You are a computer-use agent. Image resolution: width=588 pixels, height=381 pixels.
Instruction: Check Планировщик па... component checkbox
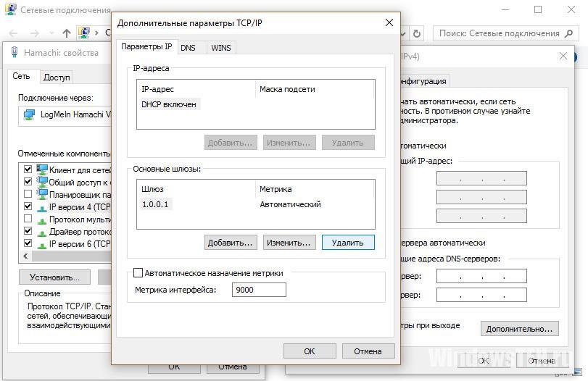click(x=28, y=193)
